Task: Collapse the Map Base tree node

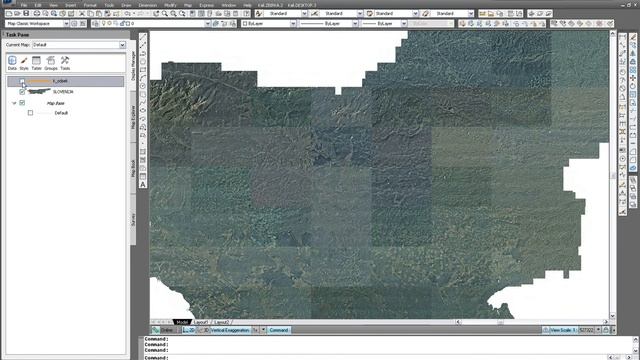Action: [x=14, y=103]
